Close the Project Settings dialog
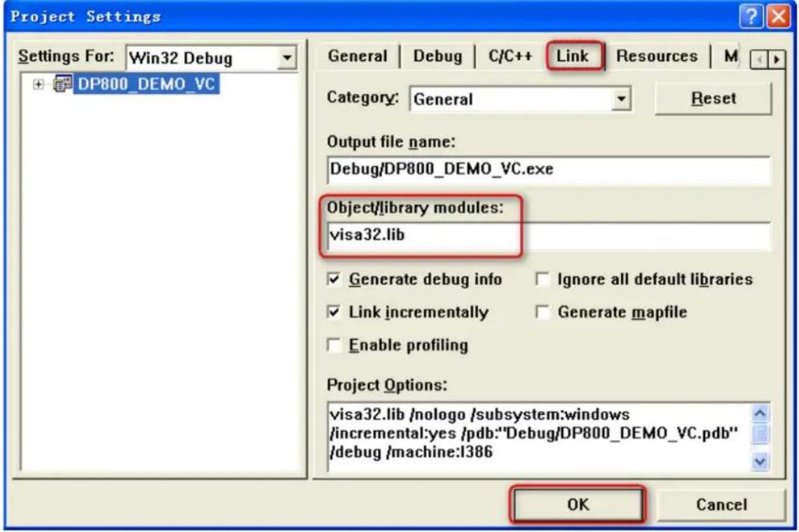The width and height of the screenshot is (799, 532). (x=779, y=16)
